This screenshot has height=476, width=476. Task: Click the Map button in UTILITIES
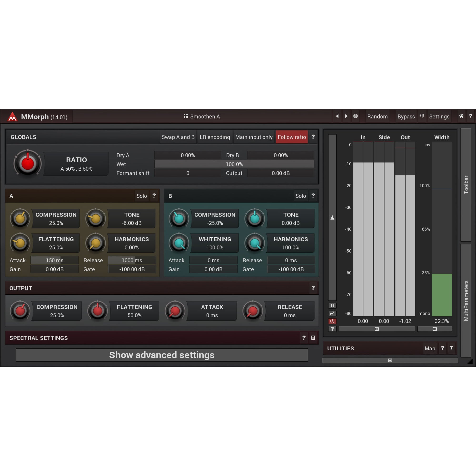pyautogui.click(x=430, y=348)
